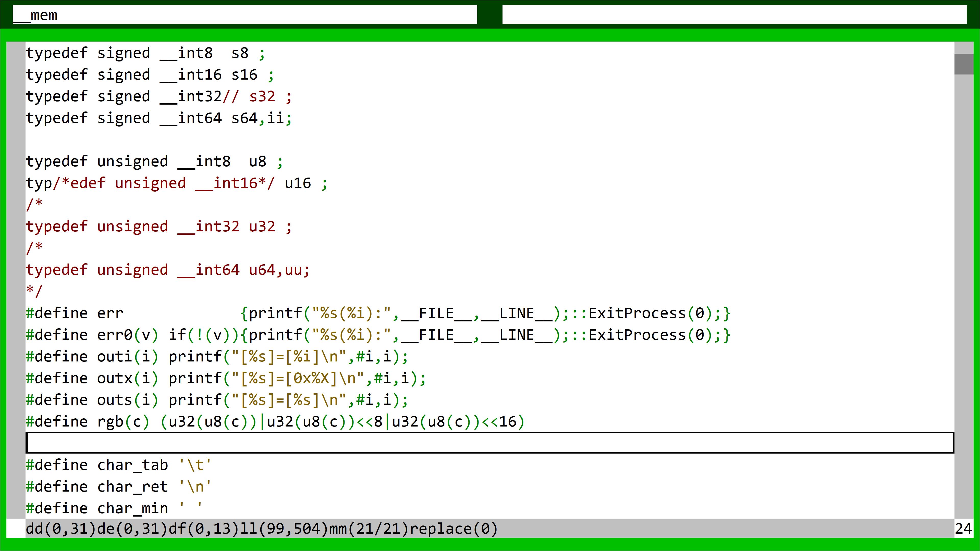The width and height of the screenshot is (980, 551).
Task: Click the empty top-right input field
Action: pos(734,15)
